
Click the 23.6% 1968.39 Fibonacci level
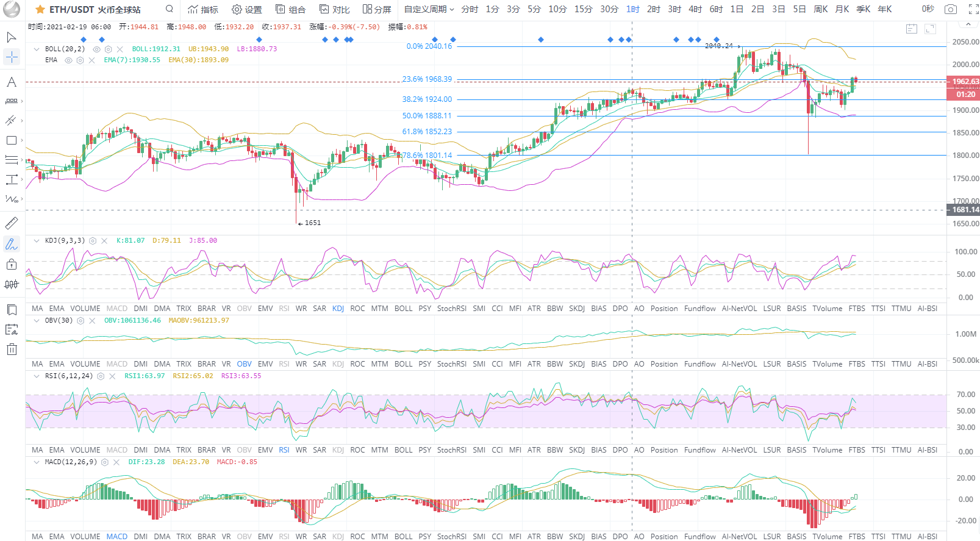(427, 79)
